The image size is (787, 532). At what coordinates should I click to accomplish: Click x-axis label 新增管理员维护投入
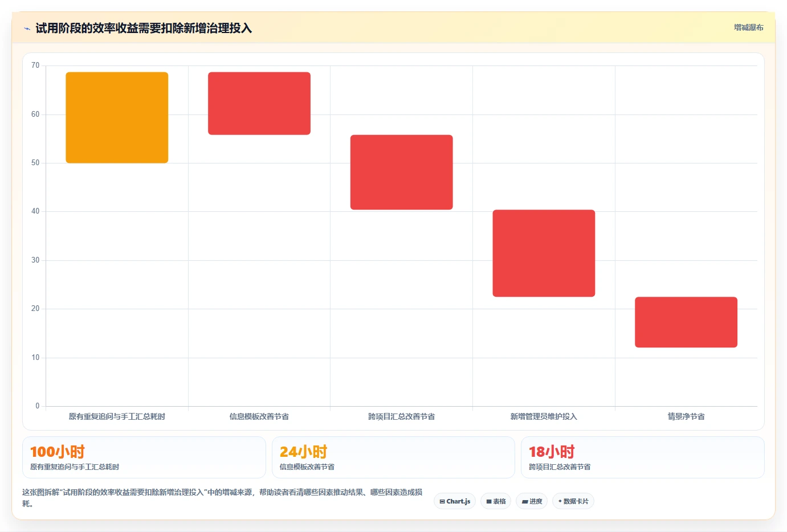coord(544,416)
